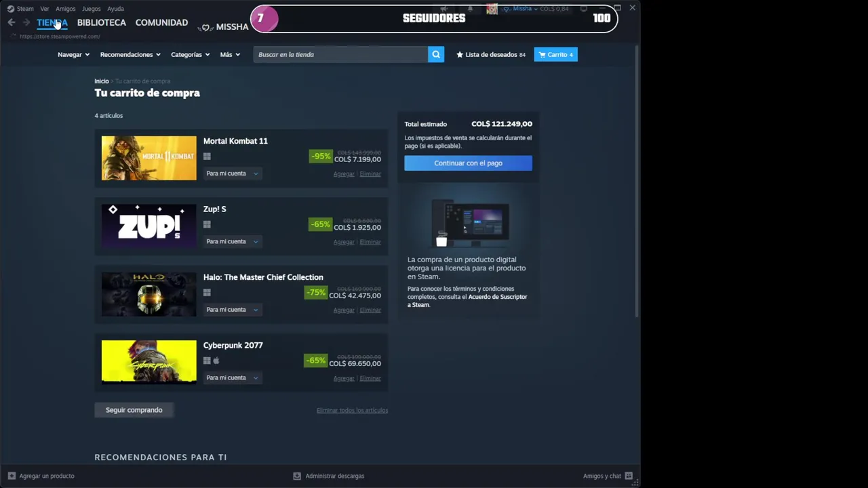Click the Zup! S -65% badge
Screen dimensions: 868x488
321,224
